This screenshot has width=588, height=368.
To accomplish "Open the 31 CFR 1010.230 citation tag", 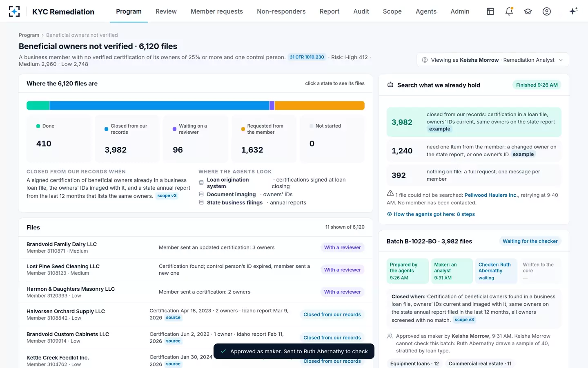I will click(307, 57).
